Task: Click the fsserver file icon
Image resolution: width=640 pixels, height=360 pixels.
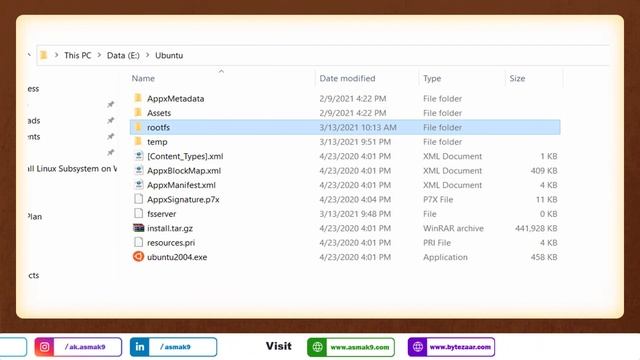Action: 138,213
